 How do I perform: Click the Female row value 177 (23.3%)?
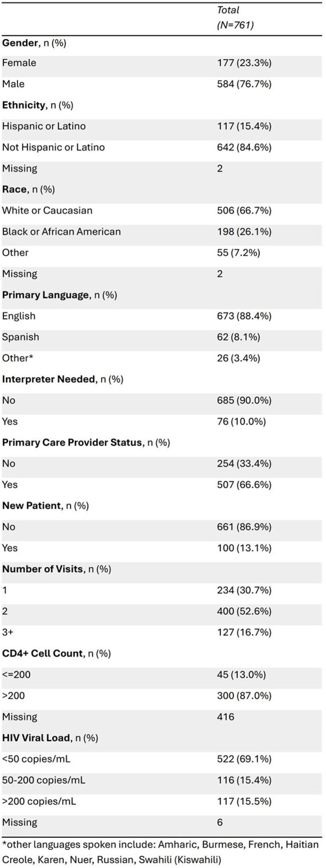coord(244,63)
